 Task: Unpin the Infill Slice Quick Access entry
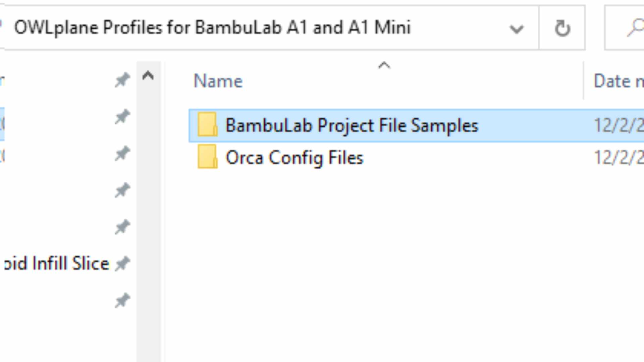[123, 263]
